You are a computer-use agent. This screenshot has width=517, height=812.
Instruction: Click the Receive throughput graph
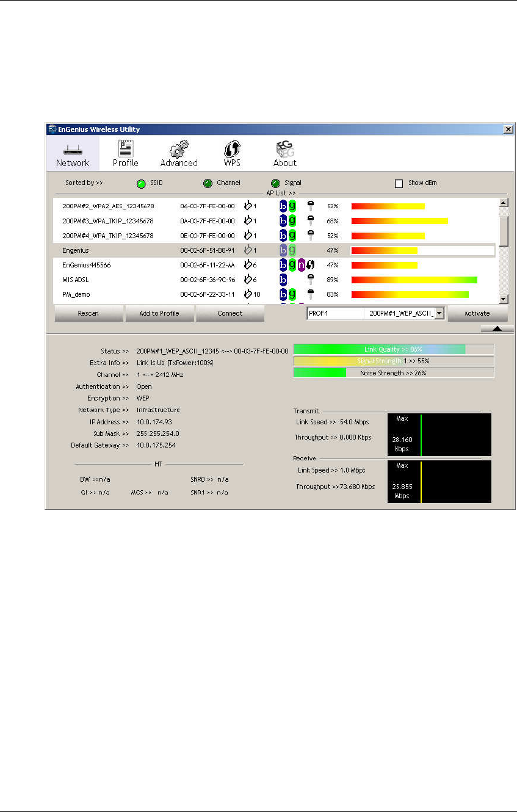[x=439, y=482]
